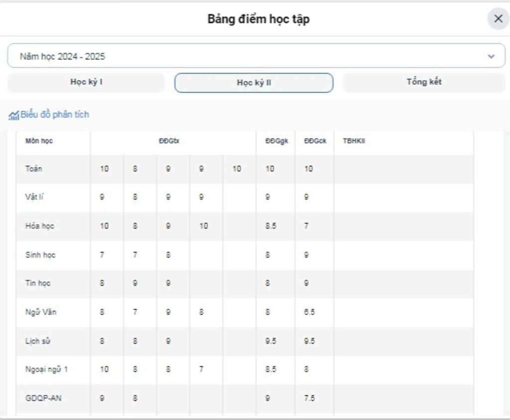Image resolution: width=510 pixels, height=420 pixels.
Task: Select the Ngoại ngữ 1 subject row label
Action: 46,370
